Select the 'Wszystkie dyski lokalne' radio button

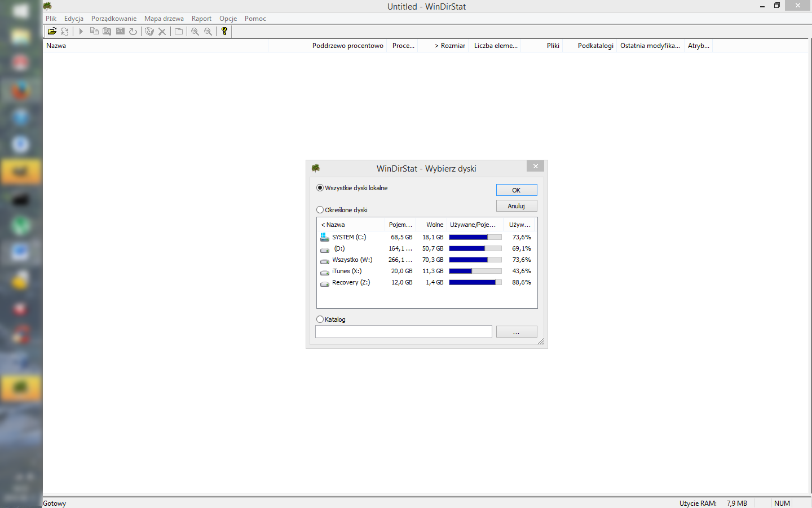(320, 188)
